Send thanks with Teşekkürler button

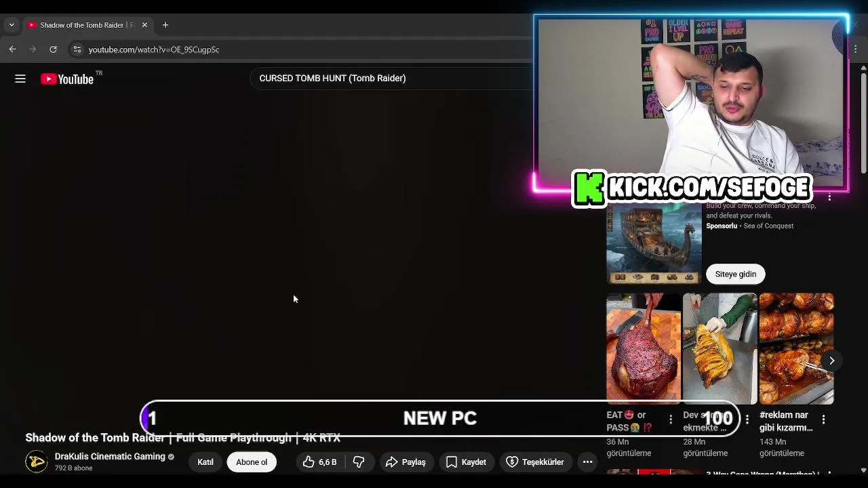(x=535, y=462)
